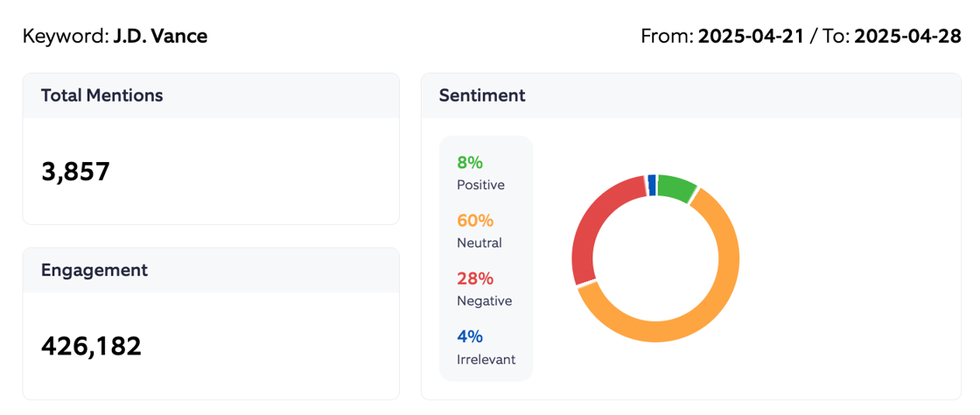Click the orange 60% legend value
Screen dimensions: 980x415
coord(475,220)
